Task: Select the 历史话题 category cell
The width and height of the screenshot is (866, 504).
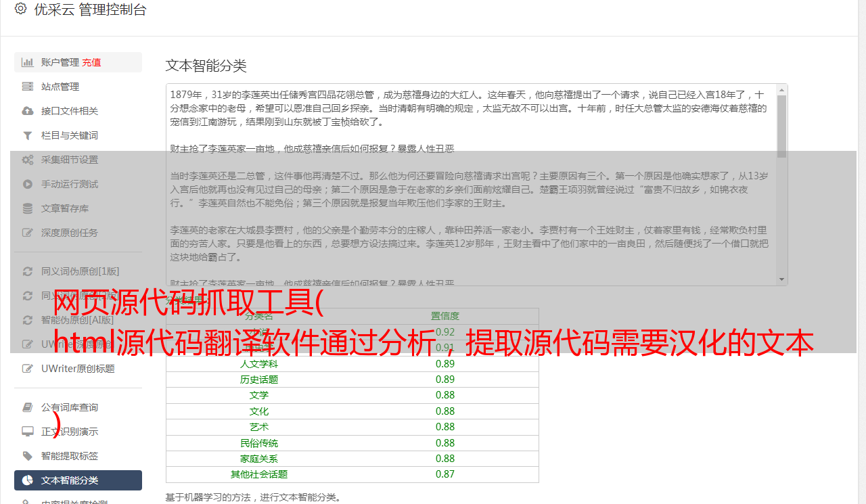Action: (259, 380)
